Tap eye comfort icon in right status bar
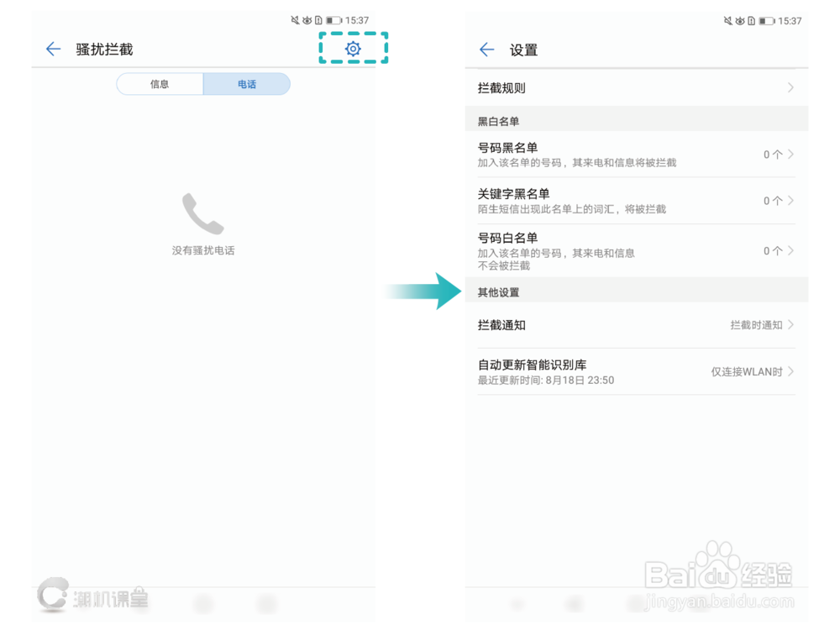This screenshot has height=630, width=840. coord(740,21)
